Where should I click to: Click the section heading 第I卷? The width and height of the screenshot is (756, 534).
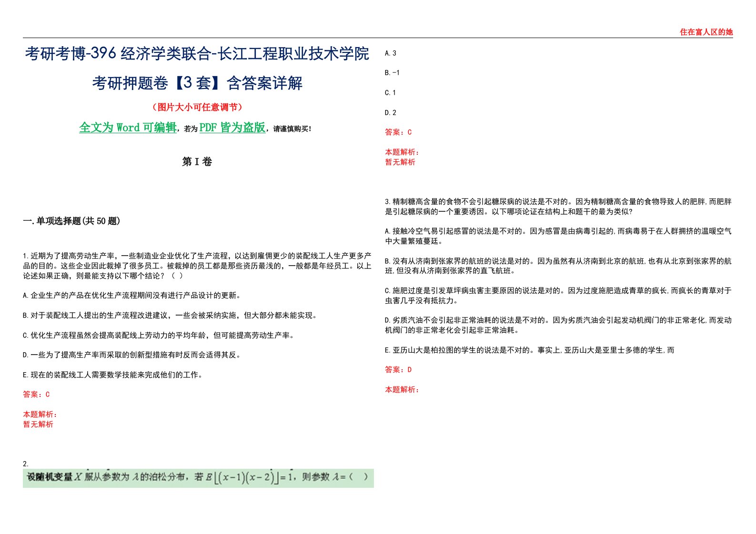[197, 162]
